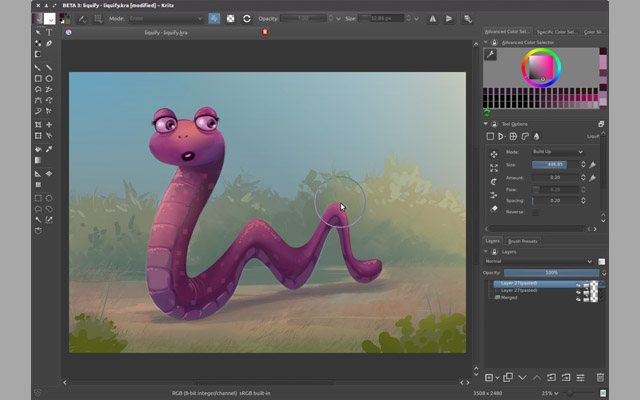Lock the Layers docker
640x400 pixels.
(494, 252)
